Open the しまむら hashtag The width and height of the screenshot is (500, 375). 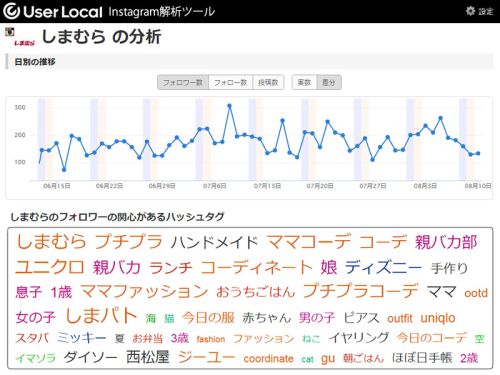(51, 241)
